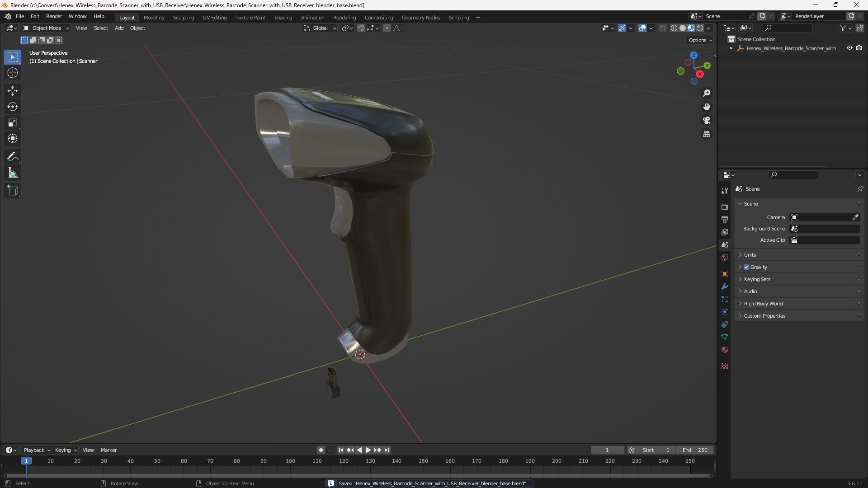Open the Output properties tab
This screenshot has height=488, width=868.
tap(725, 219)
